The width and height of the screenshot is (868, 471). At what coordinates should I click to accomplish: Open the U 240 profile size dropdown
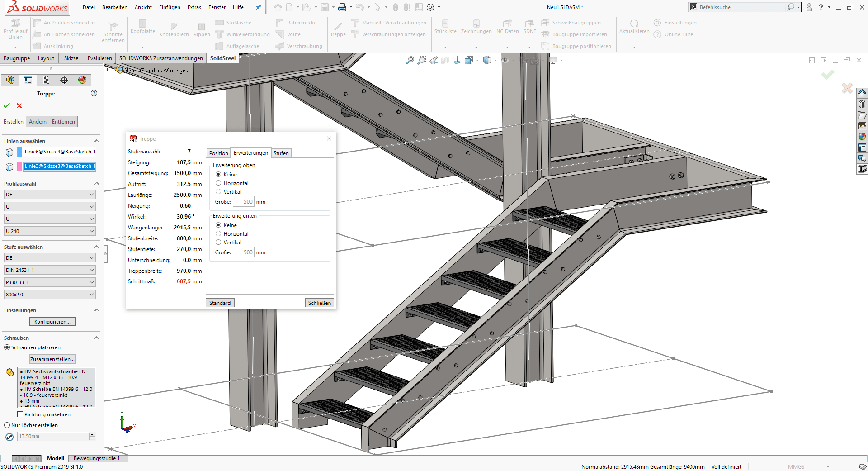click(x=50, y=231)
